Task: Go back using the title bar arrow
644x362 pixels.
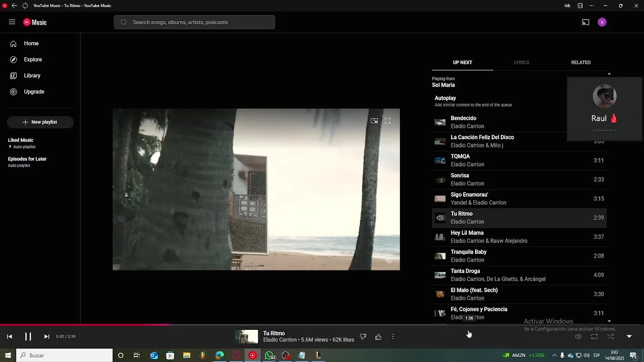Action: [14, 6]
